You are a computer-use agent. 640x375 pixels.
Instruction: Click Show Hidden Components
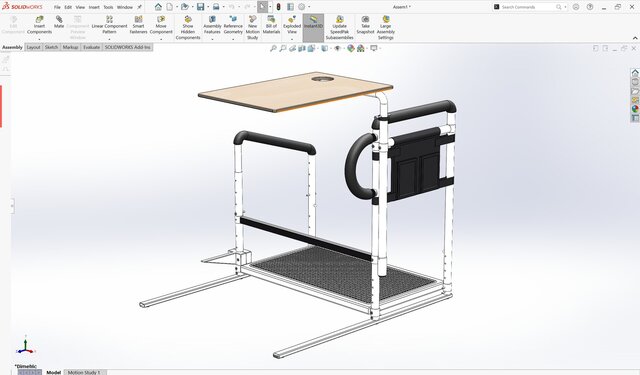click(188, 27)
